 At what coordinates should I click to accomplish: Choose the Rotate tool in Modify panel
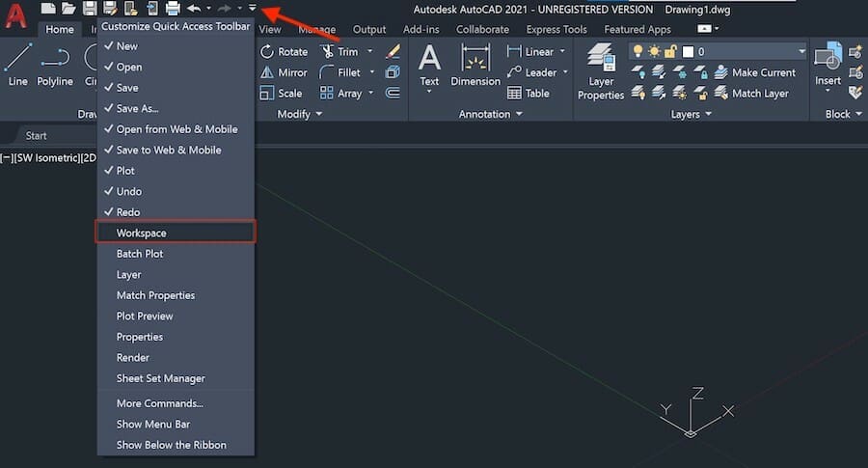(284, 51)
